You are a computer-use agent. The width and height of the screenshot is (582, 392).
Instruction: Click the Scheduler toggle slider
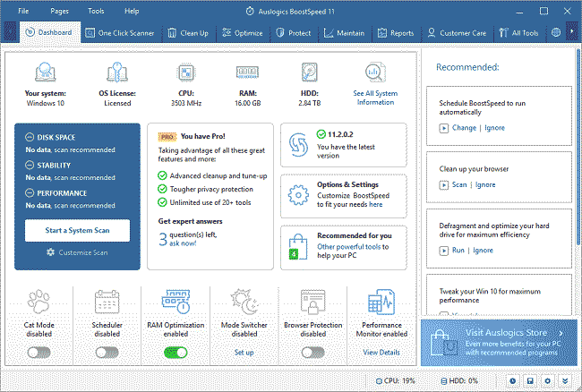pyautogui.click(x=107, y=353)
